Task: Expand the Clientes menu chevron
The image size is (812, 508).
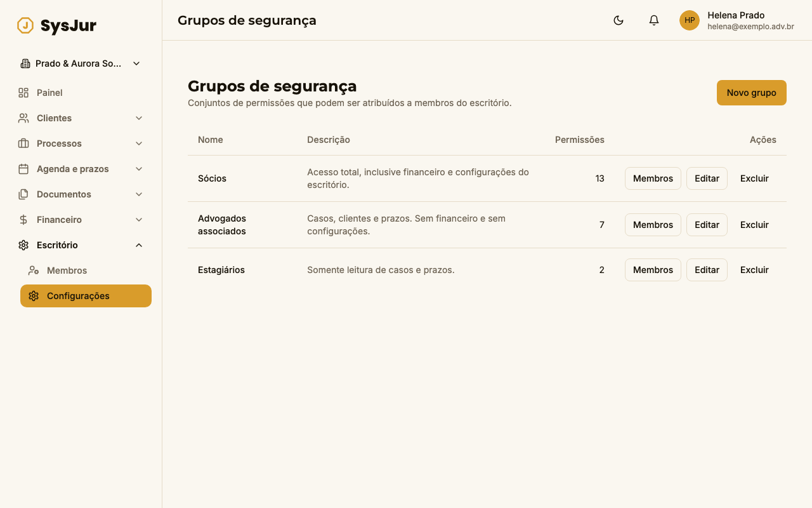Action: (x=139, y=118)
